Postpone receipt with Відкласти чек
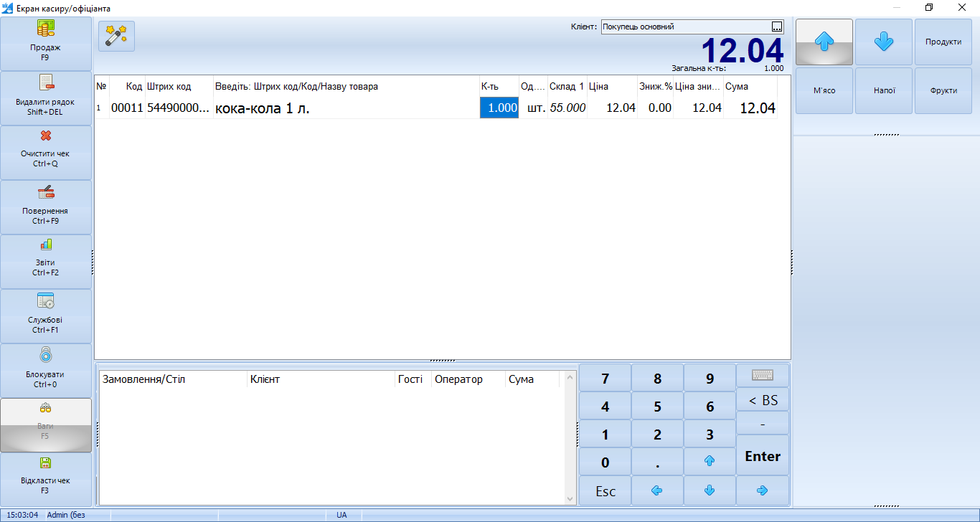Image resolution: width=980 pixels, height=522 pixels. 46,480
